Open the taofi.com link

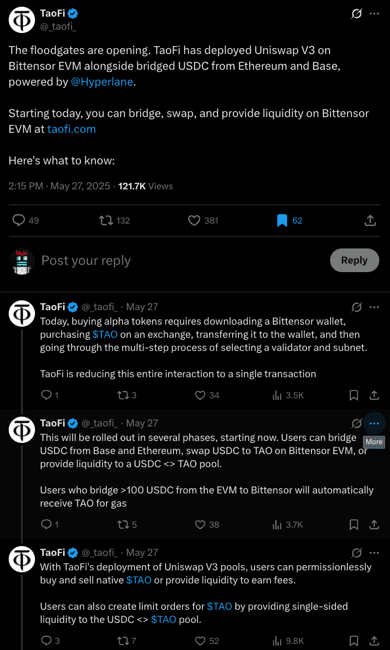coord(71,129)
